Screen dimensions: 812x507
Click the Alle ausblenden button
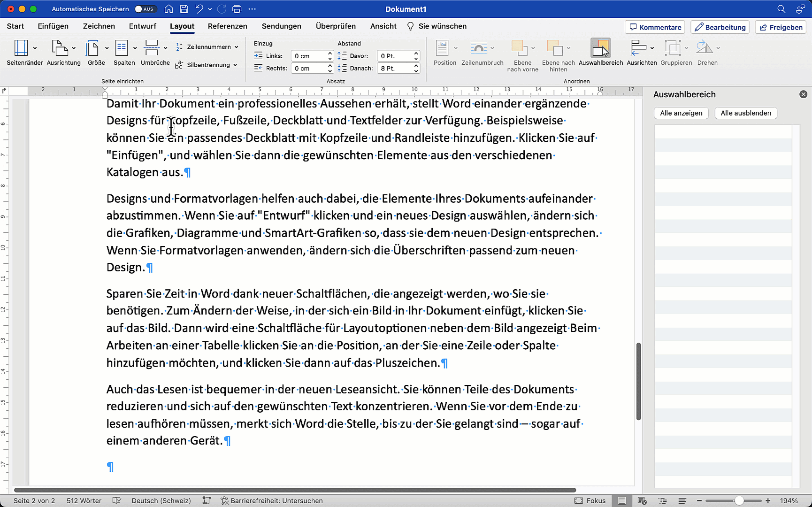tap(745, 113)
